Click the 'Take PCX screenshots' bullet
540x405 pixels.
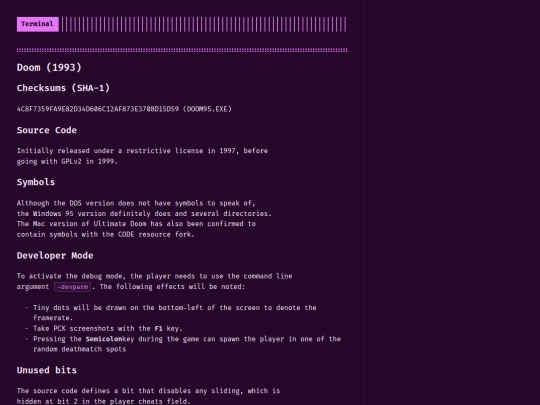pos(108,329)
